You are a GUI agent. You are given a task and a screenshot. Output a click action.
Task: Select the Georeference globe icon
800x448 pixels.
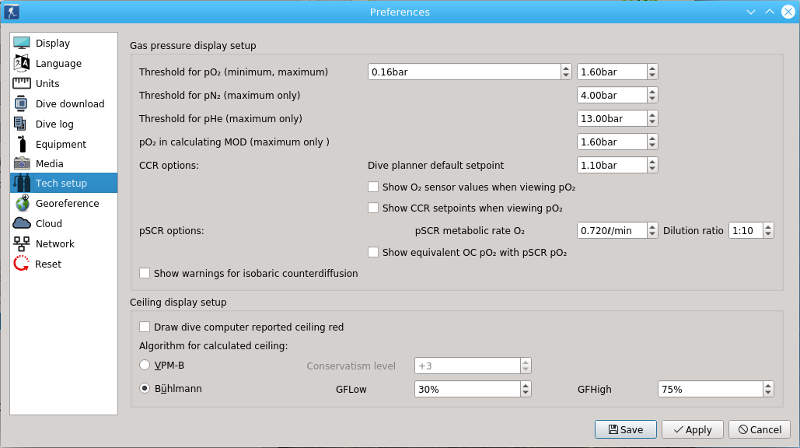[22, 203]
